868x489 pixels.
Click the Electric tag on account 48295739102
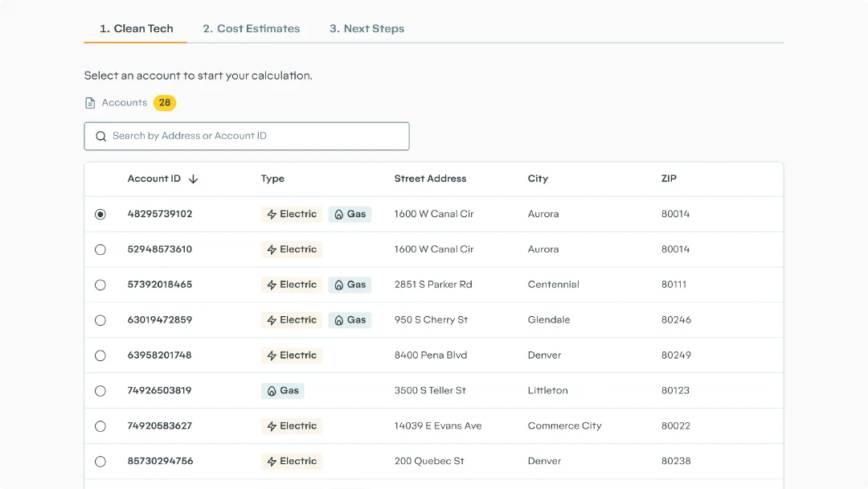[x=292, y=214]
